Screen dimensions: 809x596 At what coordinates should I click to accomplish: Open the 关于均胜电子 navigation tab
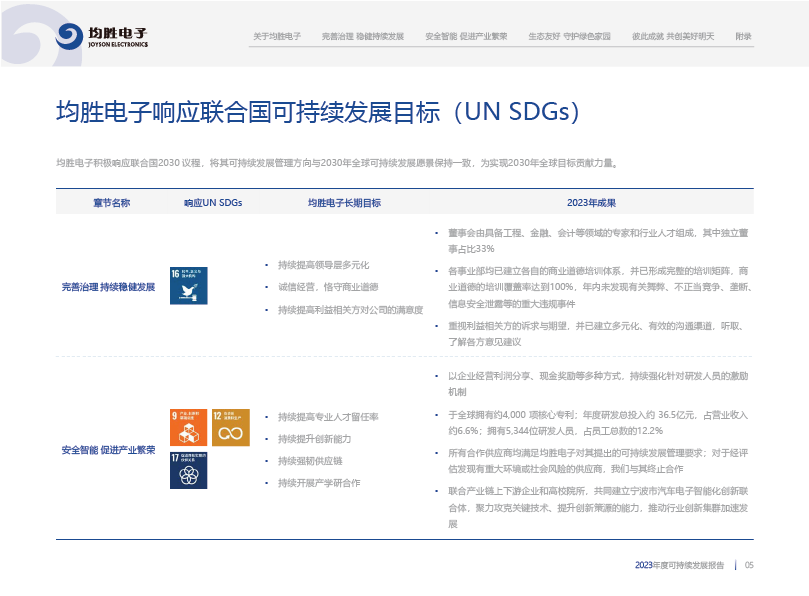pos(277,36)
